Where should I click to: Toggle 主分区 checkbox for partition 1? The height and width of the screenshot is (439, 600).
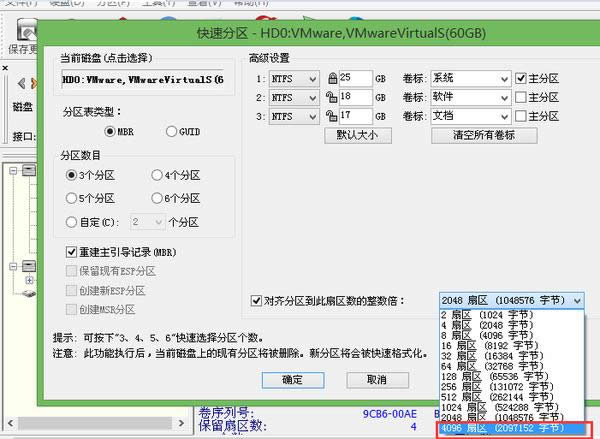coord(521,78)
